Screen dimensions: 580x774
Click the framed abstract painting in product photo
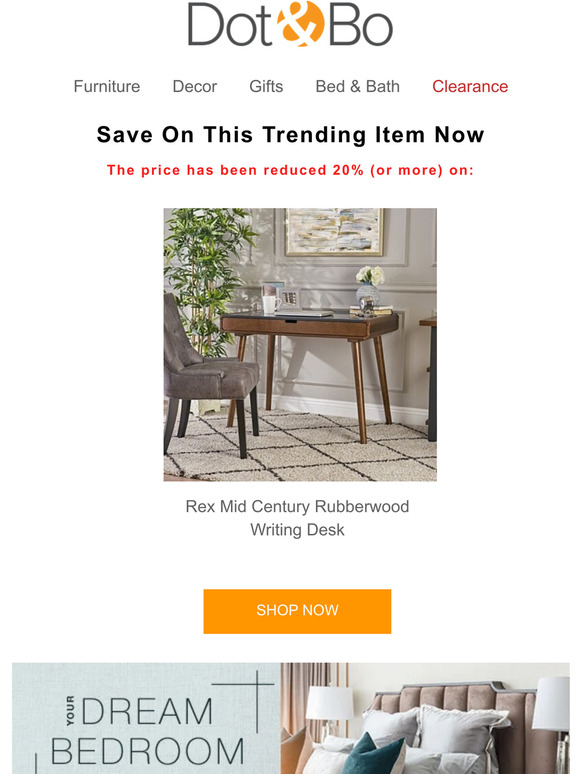click(334, 232)
